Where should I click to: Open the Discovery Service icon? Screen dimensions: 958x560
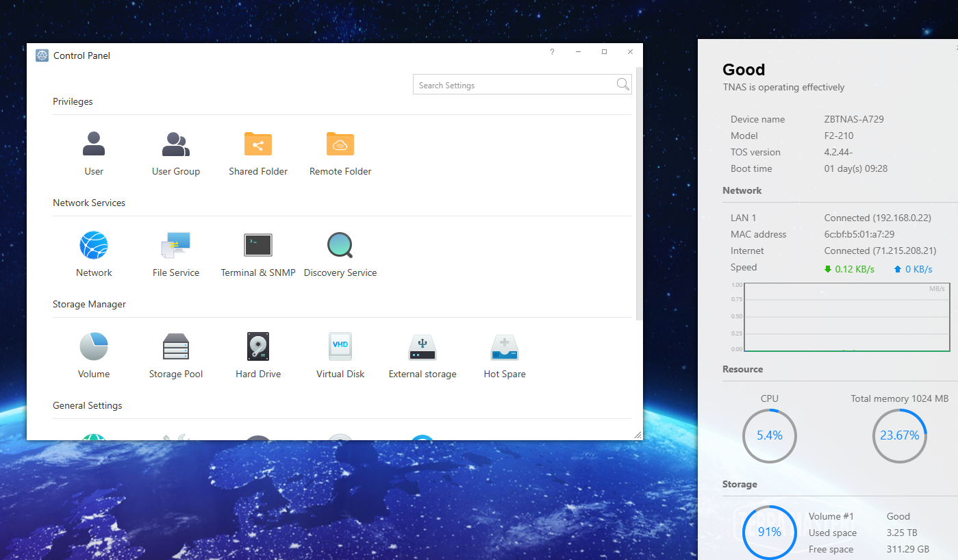[340, 245]
